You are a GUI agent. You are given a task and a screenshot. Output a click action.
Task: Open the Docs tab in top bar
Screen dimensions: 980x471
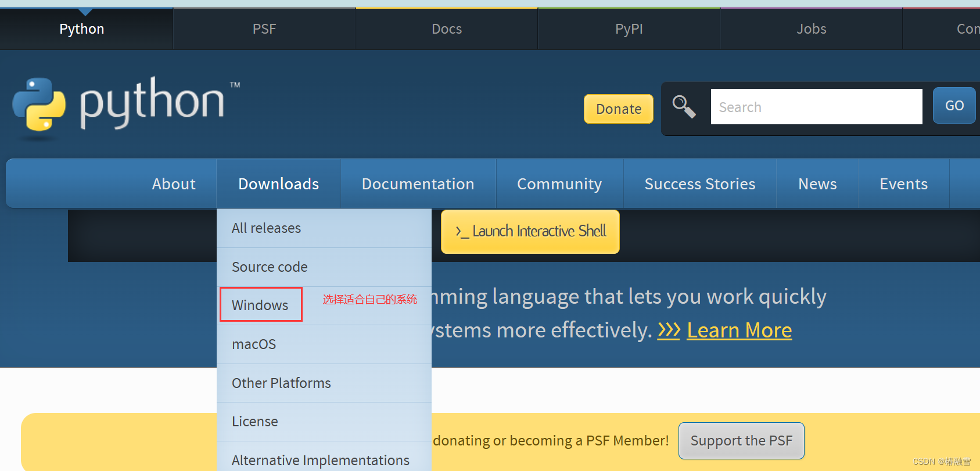[x=447, y=29]
